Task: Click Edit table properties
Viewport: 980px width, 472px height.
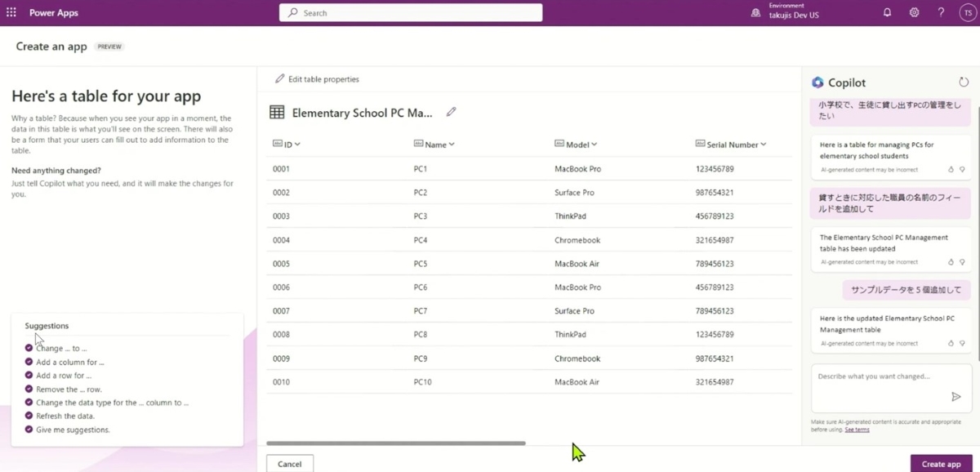Action: (x=317, y=79)
